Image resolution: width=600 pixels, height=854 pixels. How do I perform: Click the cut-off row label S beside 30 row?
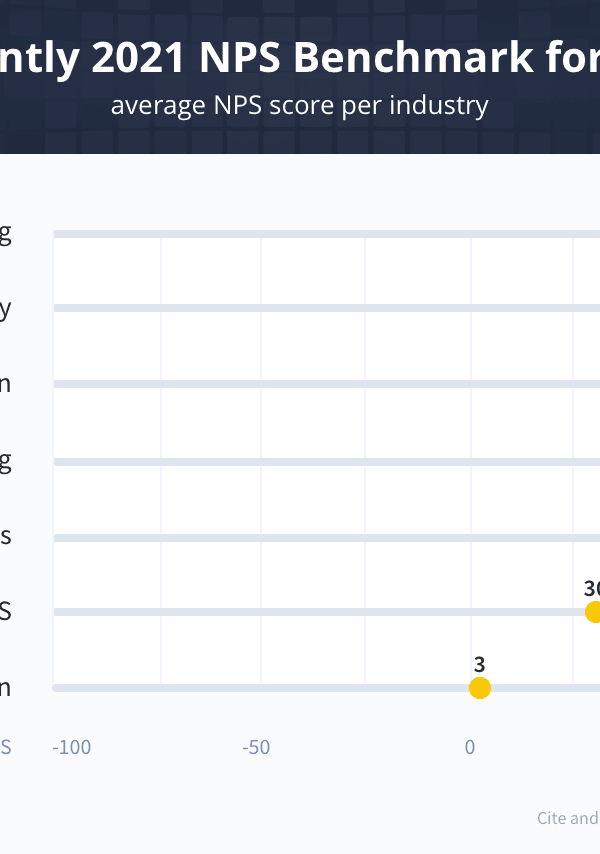[x=5, y=612]
